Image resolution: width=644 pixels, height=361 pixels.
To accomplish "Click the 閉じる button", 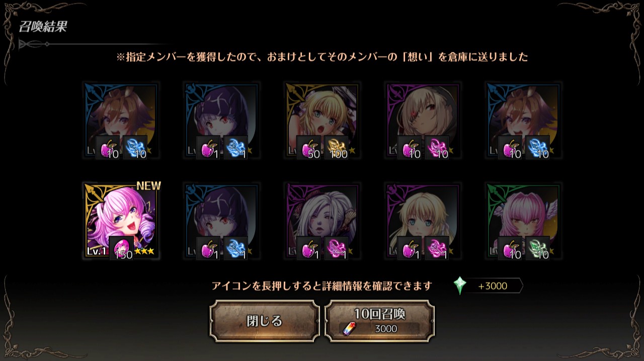I will tap(265, 321).
